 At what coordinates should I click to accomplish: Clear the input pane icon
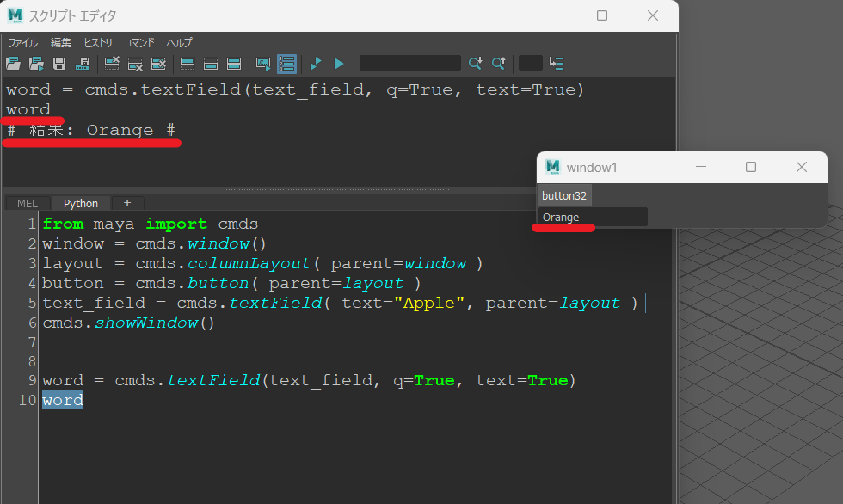135,63
